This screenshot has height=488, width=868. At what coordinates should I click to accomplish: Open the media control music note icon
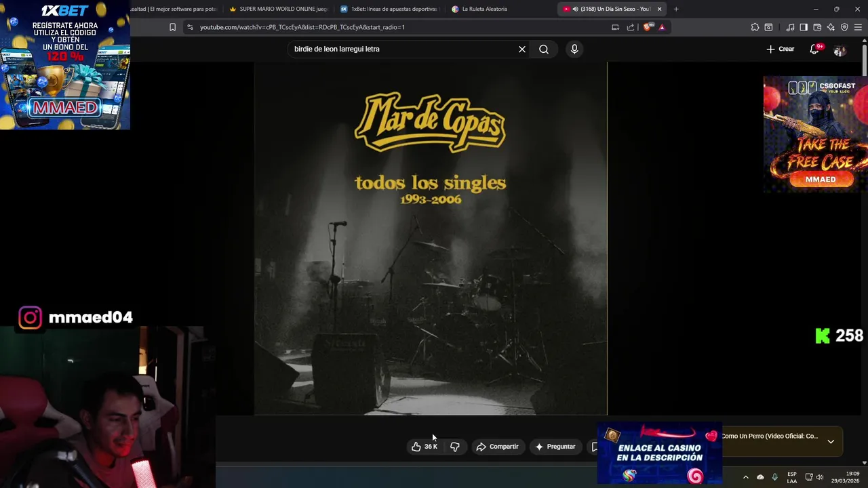[790, 27]
